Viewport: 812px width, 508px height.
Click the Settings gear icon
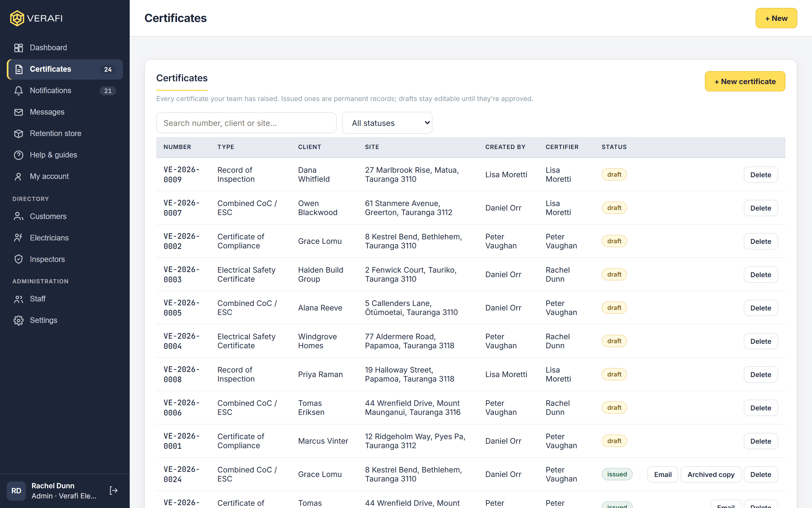point(18,321)
